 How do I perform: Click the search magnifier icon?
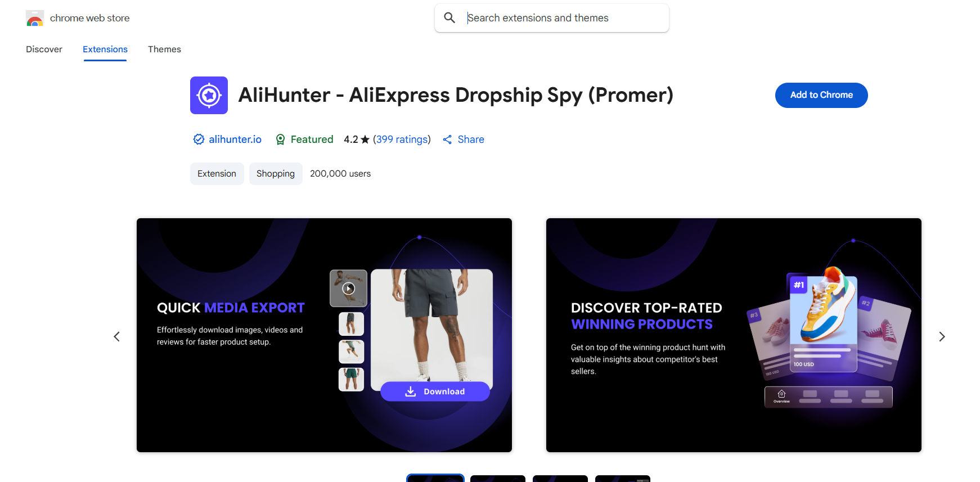449,18
